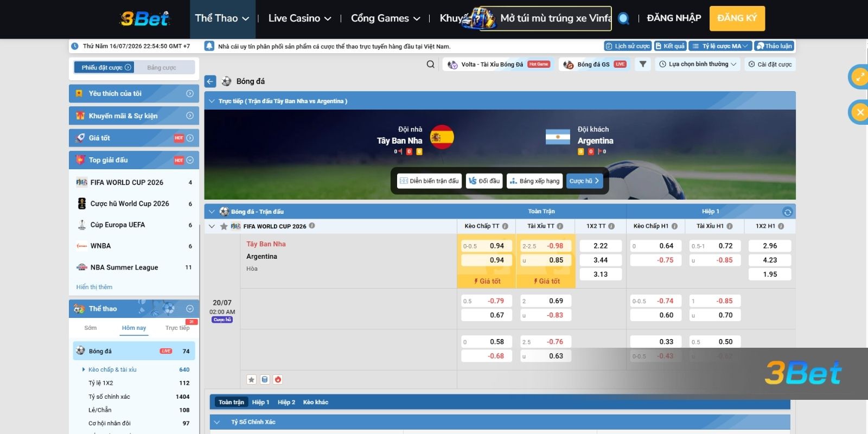Click the Cược hũ jackpot bet button

click(584, 181)
